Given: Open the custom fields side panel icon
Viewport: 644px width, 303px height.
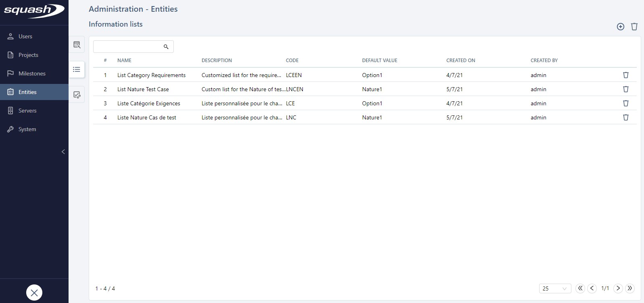Looking at the screenshot, I should pyautogui.click(x=77, y=45).
